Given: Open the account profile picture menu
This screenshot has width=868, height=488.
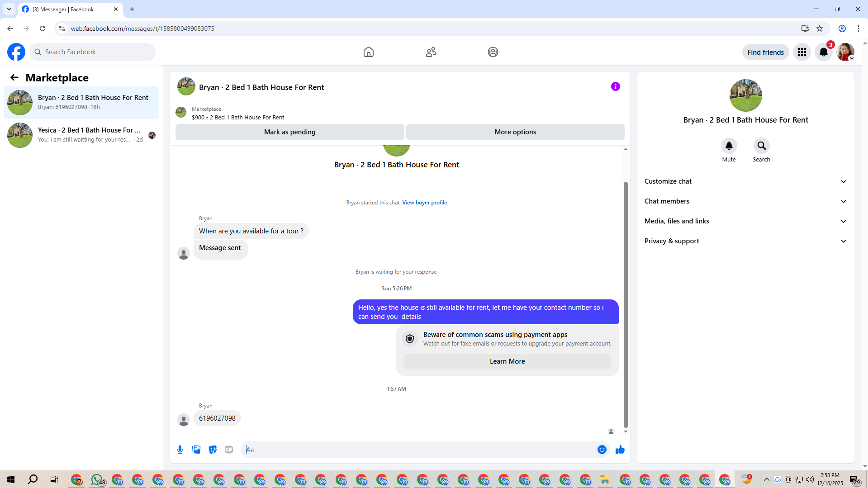Looking at the screenshot, I should click(x=845, y=52).
